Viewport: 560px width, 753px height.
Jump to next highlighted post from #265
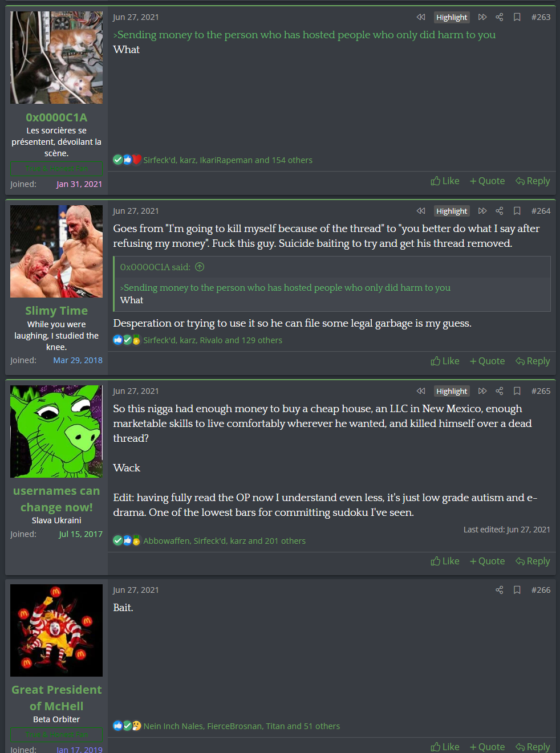click(x=482, y=391)
